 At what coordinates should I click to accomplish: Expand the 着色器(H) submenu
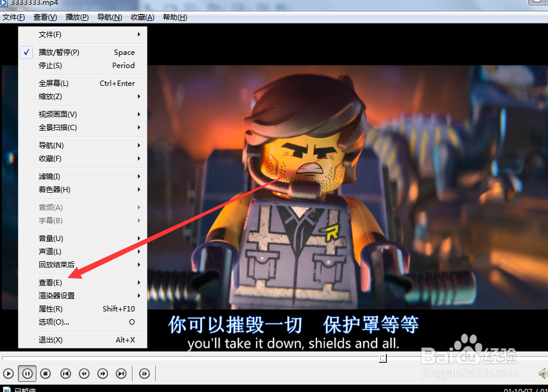tap(83, 190)
